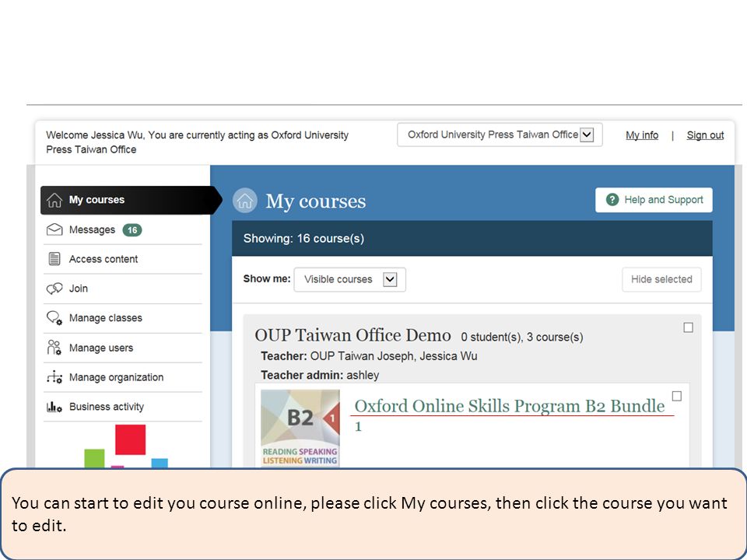Choose Join in the sidebar menu
The width and height of the screenshot is (747, 560).
[x=123, y=289]
